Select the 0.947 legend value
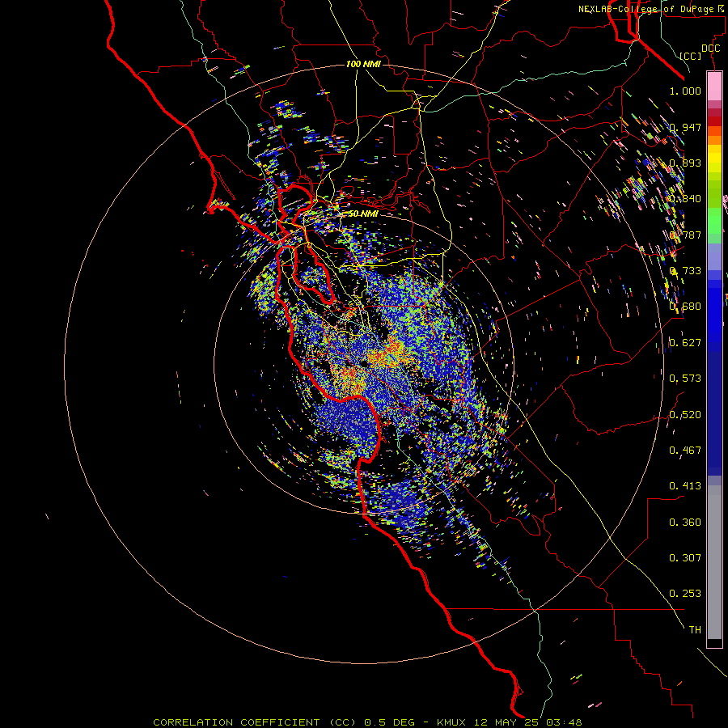Viewport: 728px width, 728px height. 685,127
